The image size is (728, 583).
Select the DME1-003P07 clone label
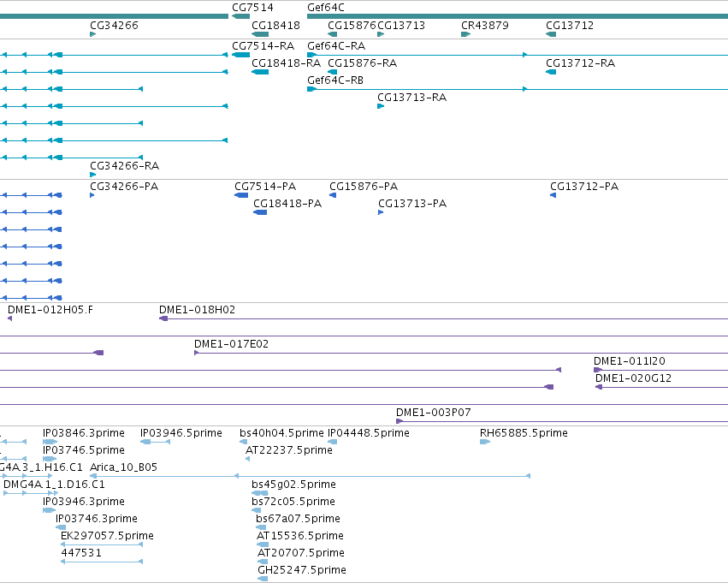[433, 413]
